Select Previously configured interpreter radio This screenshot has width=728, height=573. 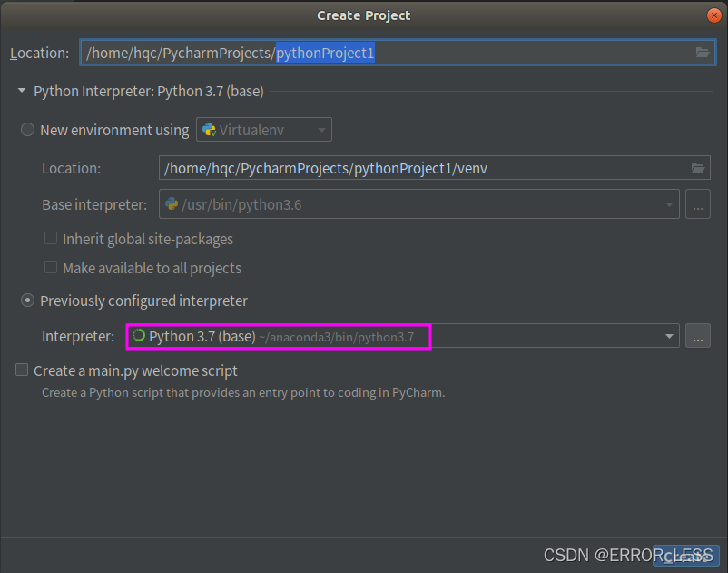click(x=27, y=301)
